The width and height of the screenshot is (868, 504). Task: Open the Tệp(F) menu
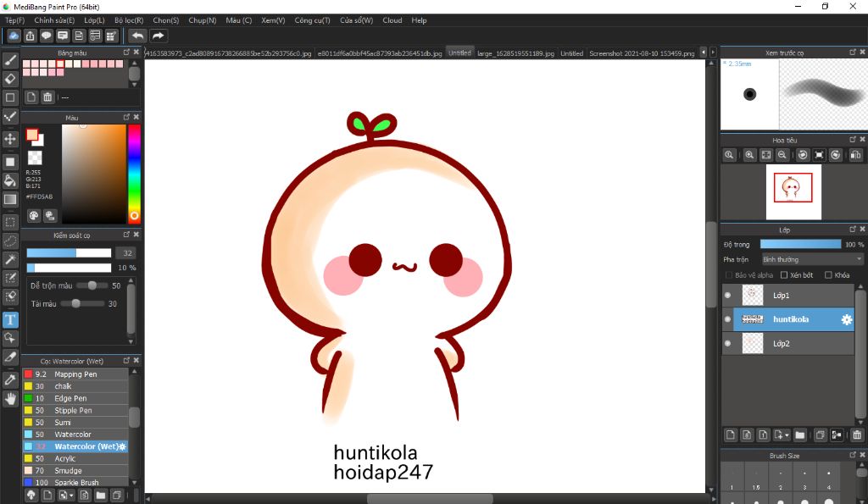(15, 20)
